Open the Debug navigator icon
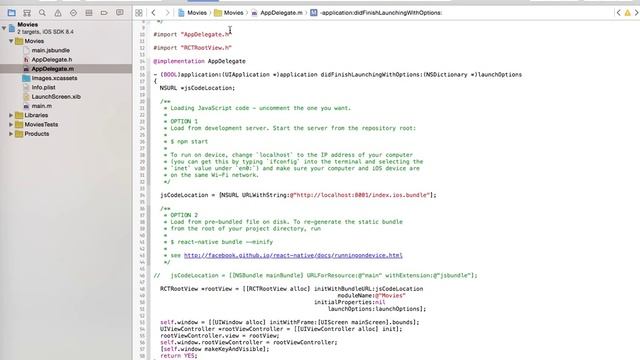 [89, 13]
